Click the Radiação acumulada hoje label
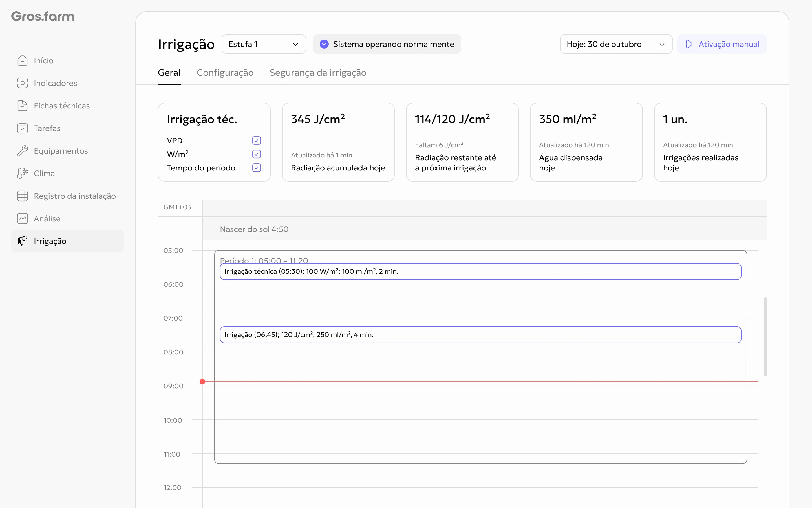Screen dimensions: 812x508 [x=338, y=168]
